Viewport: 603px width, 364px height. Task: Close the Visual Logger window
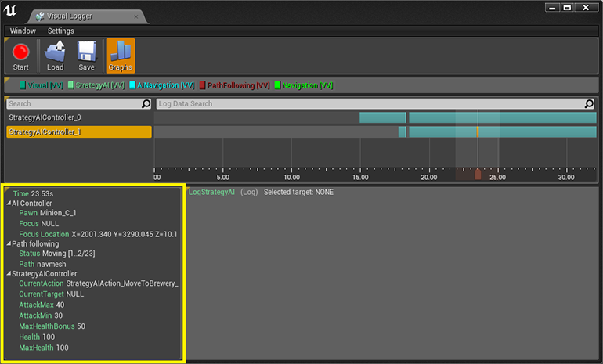click(586, 7)
